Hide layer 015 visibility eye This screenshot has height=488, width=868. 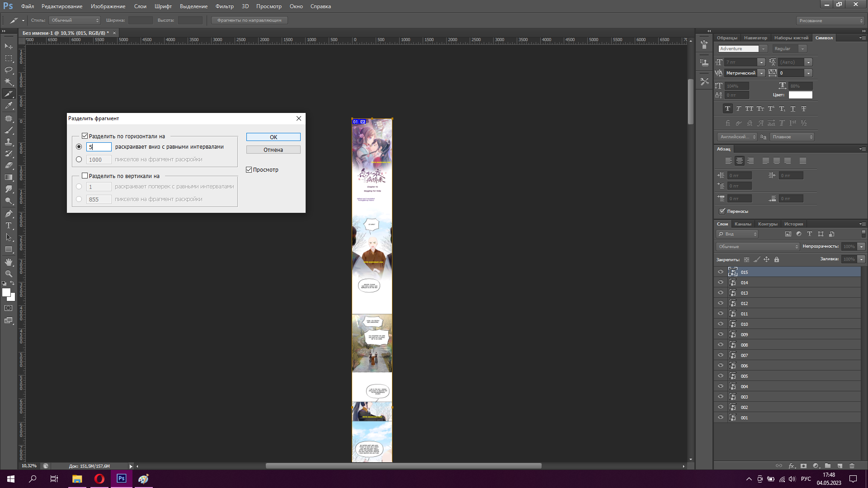click(x=721, y=272)
